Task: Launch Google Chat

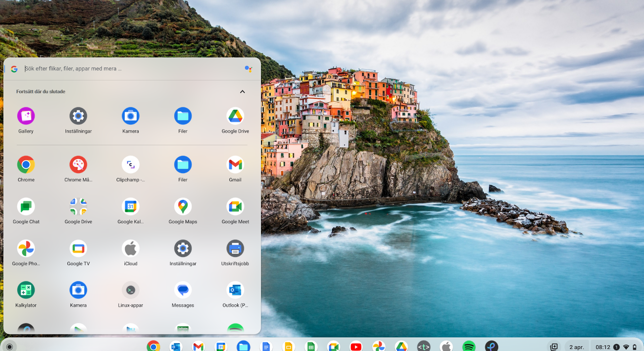Action: 26,207
